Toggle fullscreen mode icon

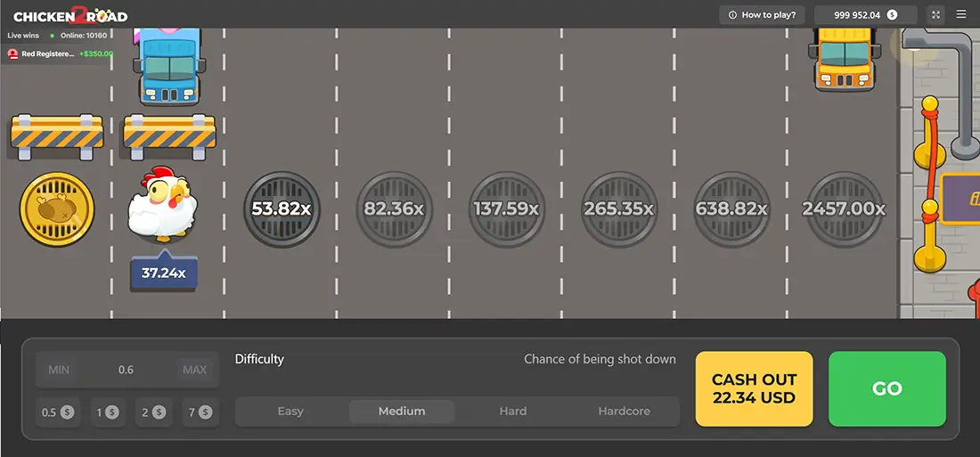tap(935, 14)
